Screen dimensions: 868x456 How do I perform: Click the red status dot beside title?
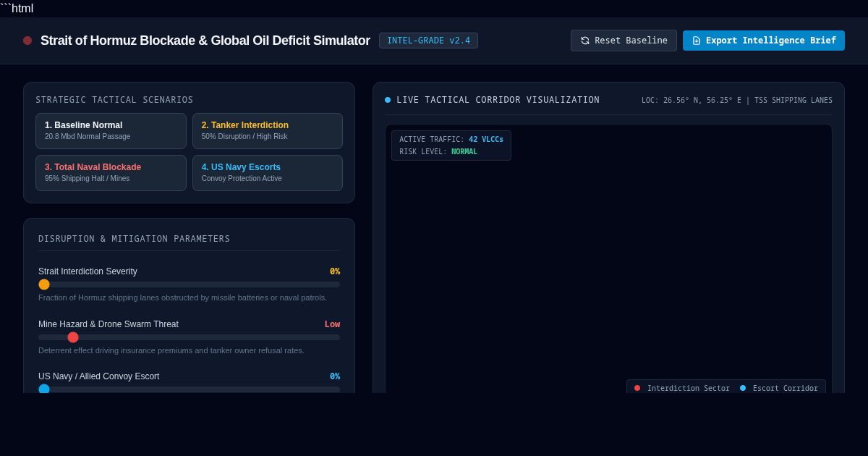(x=27, y=41)
